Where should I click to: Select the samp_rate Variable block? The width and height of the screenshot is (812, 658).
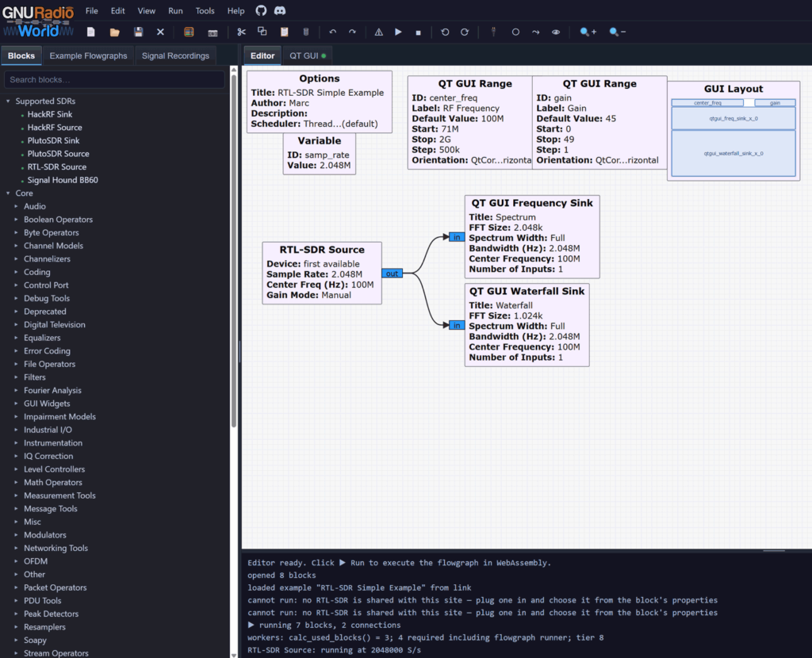[319, 154]
